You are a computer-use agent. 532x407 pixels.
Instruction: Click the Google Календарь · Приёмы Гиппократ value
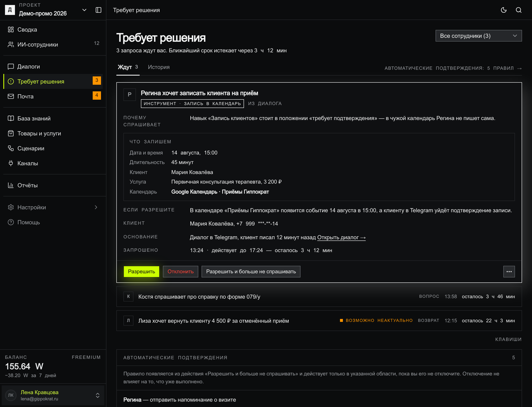[x=220, y=192]
